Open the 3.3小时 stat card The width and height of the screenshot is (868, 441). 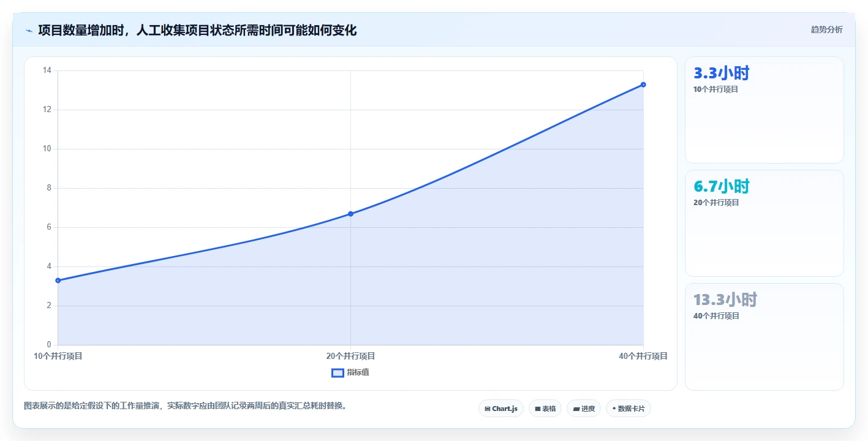tap(764, 110)
